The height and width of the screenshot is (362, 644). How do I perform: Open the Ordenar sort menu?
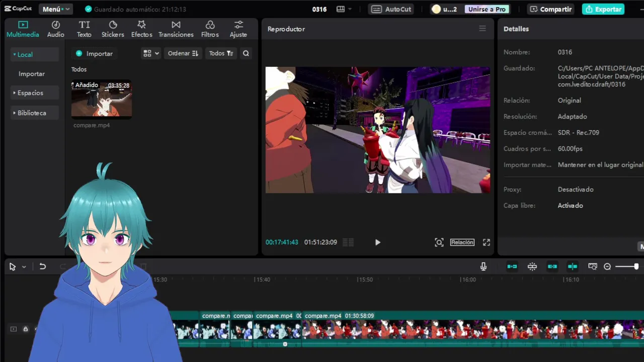tap(183, 53)
